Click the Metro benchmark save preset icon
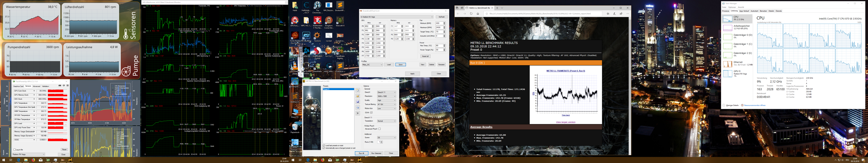 [x=358, y=102]
